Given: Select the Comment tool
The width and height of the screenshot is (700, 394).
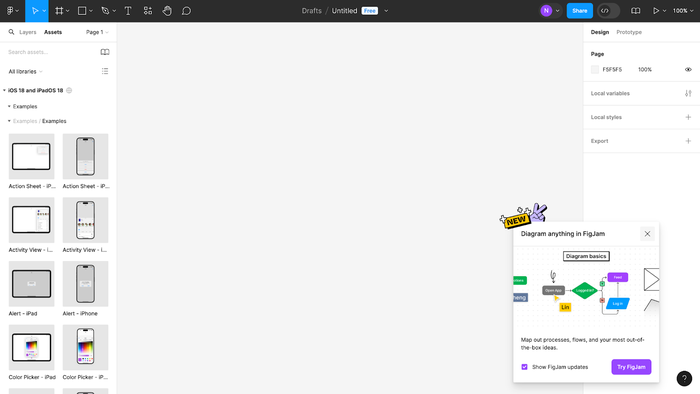Looking at the screenshot, I should point(186,11).
